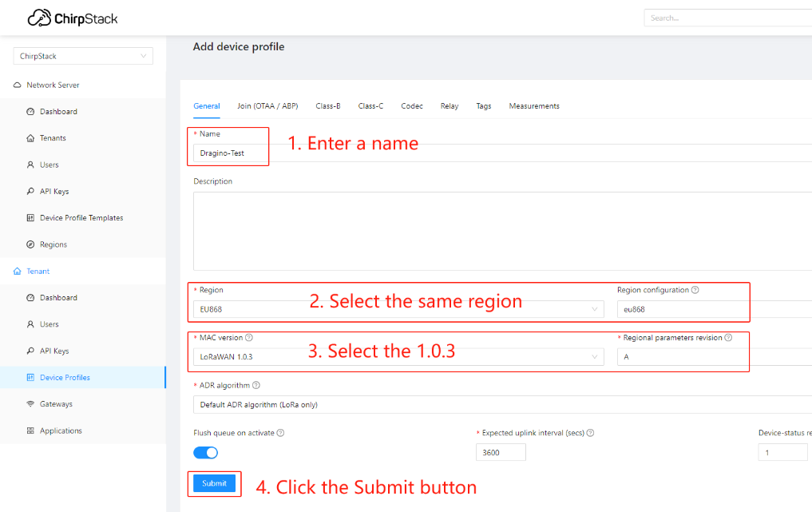Click in the Description text area
The width and height of the screenshot is (812, 512).
[x=502, y=231]
